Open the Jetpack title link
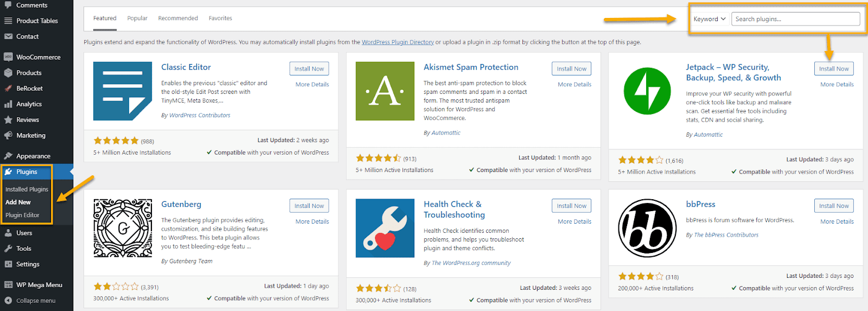Screen dimensions: 868x311 pyautogui.click(x=733, y=72)
